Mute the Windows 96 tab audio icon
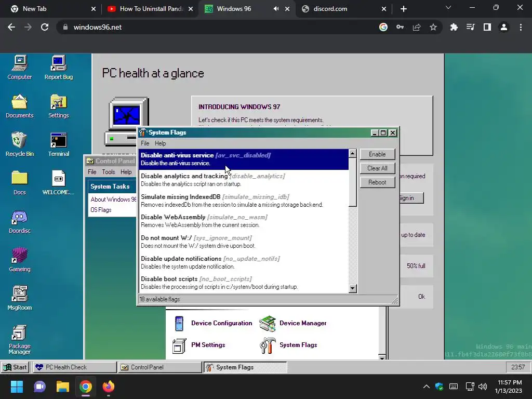 pos(276,9)
